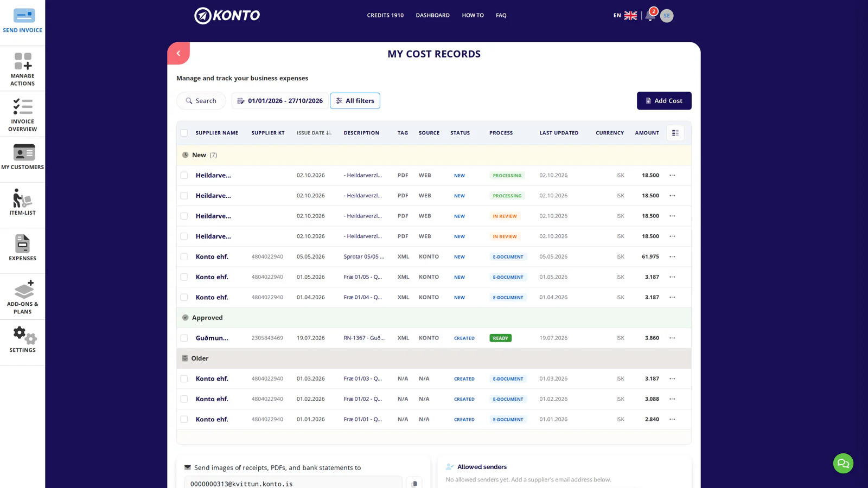Screen dimensions: 868x488
Task: Open the Guðmun... supplier record
Action: [212, 338]
